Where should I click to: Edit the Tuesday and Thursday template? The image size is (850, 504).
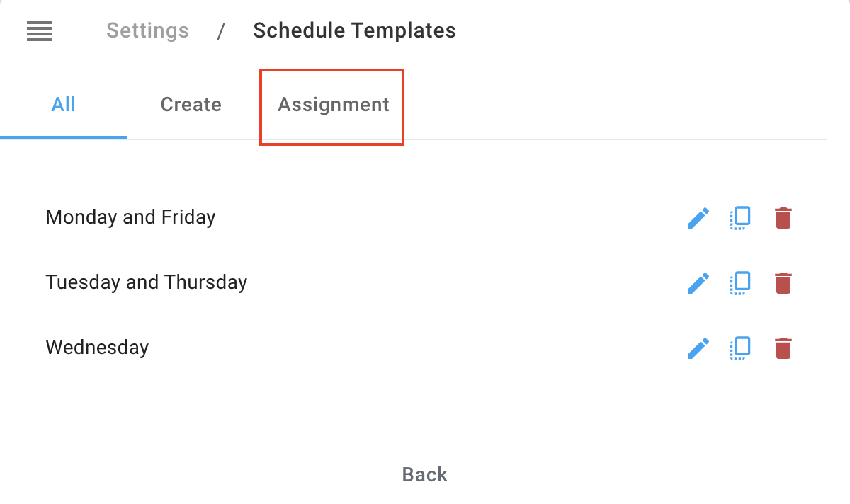point(698,283)
